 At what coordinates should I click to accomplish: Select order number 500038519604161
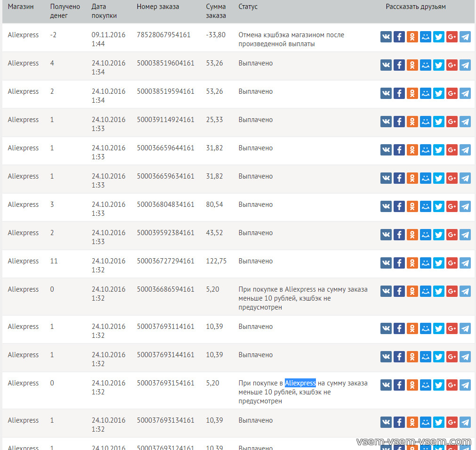[x=165, y=63]
